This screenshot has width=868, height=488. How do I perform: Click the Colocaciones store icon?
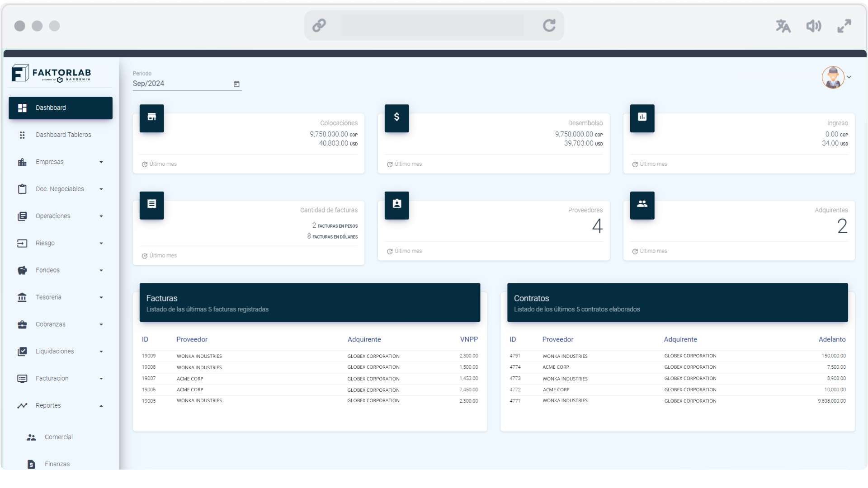click(x=152, y=118)
